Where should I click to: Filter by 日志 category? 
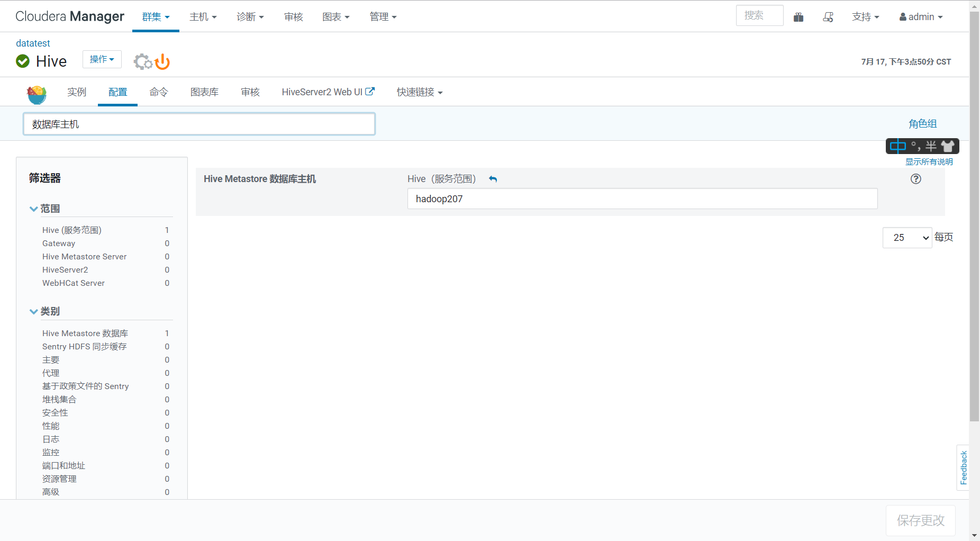pyautogui.click(x=51, y=439)
